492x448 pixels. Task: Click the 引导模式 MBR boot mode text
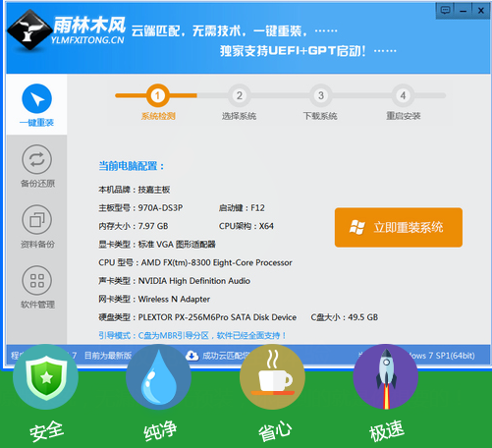click(192, 335)
